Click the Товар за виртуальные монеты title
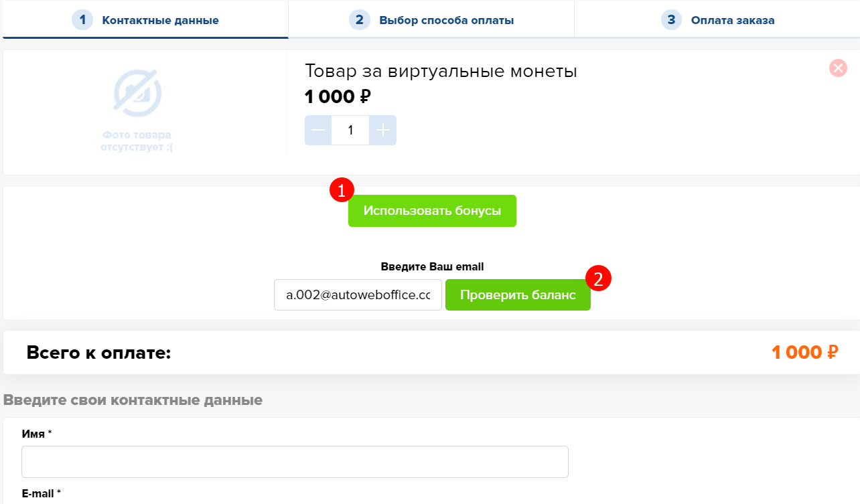 (x=441, y=71)
